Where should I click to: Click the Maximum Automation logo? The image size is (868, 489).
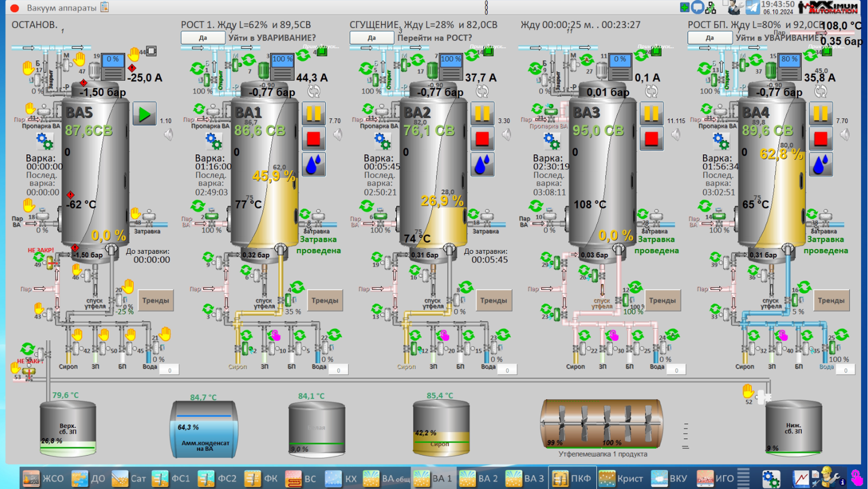(828, 7)
